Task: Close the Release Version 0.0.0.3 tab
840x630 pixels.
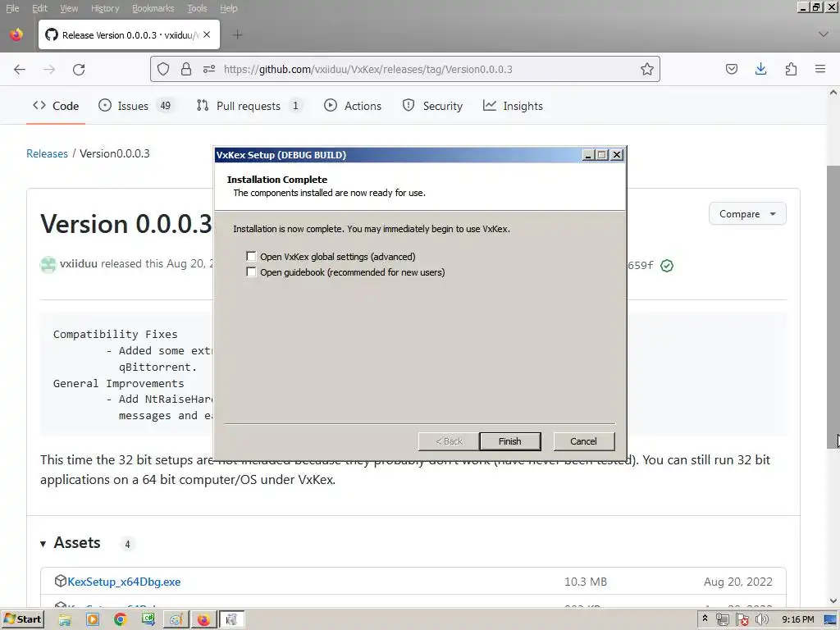Action: tap(207, 34)
